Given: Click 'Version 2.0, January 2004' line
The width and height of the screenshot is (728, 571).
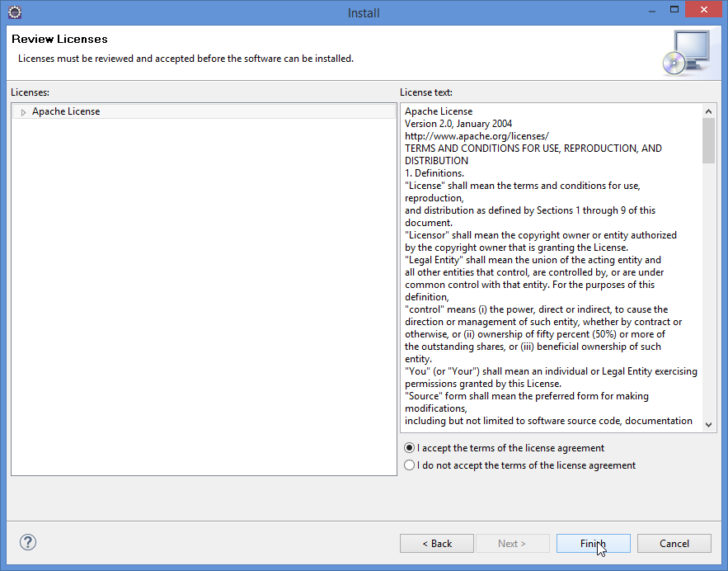Looking at the screenshot, I should pyautogui.click(x=458, y=124).
